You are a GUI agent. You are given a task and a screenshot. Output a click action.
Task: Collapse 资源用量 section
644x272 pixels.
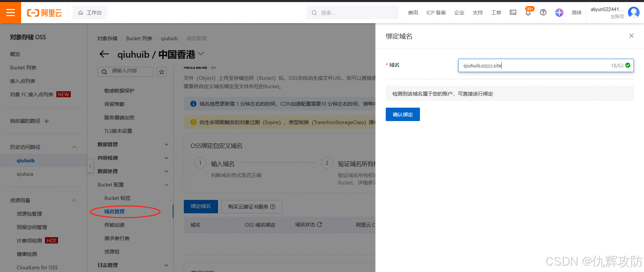pos(74,200)
